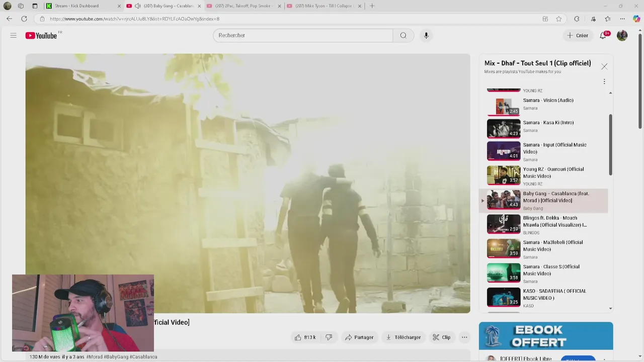The width and height of the screenshot is (644, 362).
Task: Click the #BabyGang hashtag in description
Action: (x=116, y=357)
